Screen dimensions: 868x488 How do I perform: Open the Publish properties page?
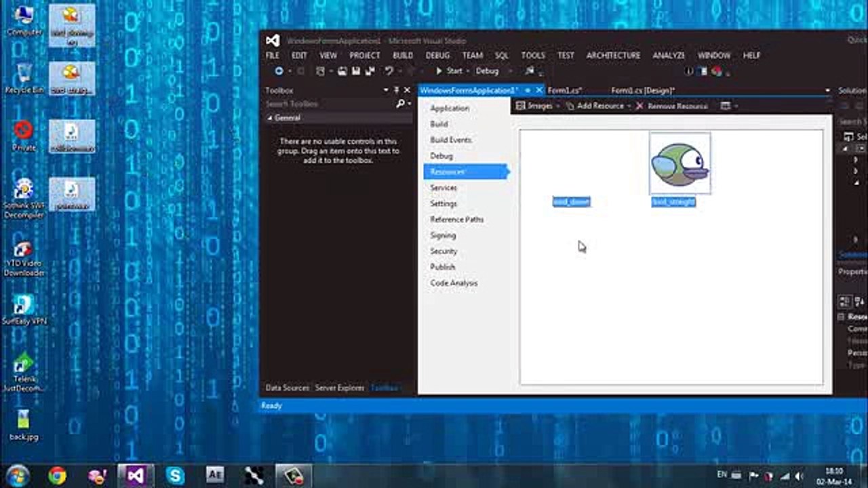(x=442, y=267)
